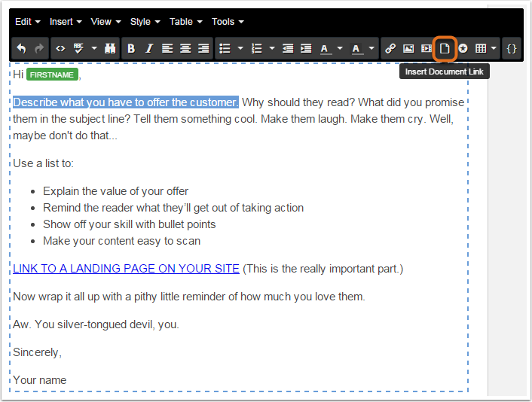Expand the numbered list style dropdown
The width and height of the screenshot is (532, 402).
pos(272,48)
